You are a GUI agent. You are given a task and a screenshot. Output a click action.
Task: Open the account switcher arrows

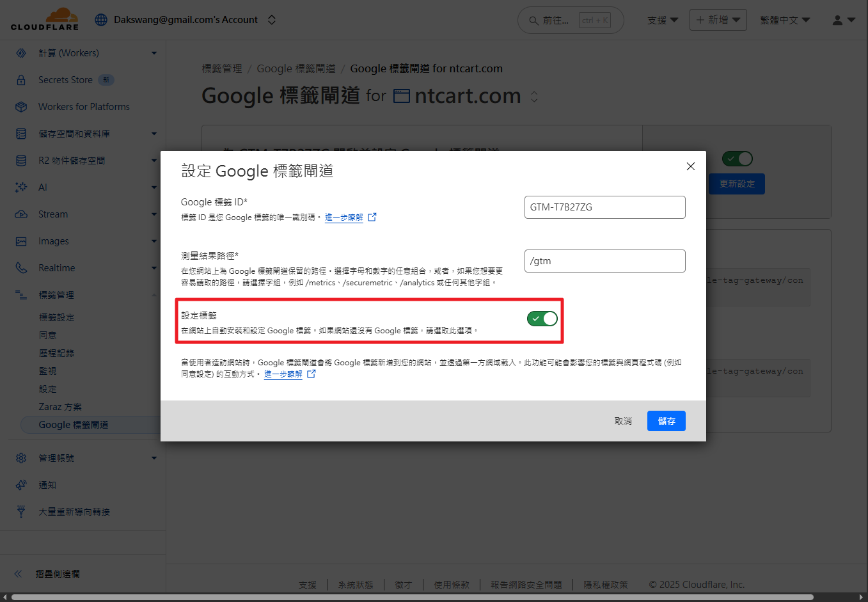point(272,20)
